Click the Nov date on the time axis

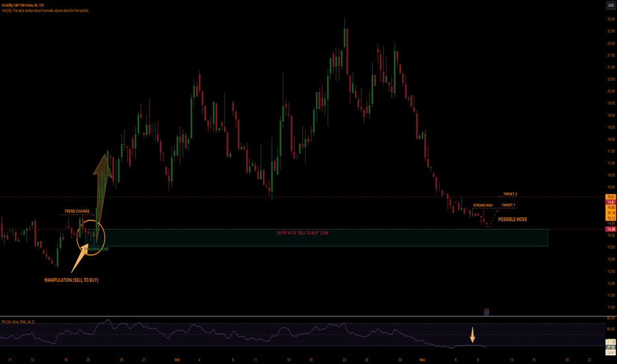click(422, 359)
